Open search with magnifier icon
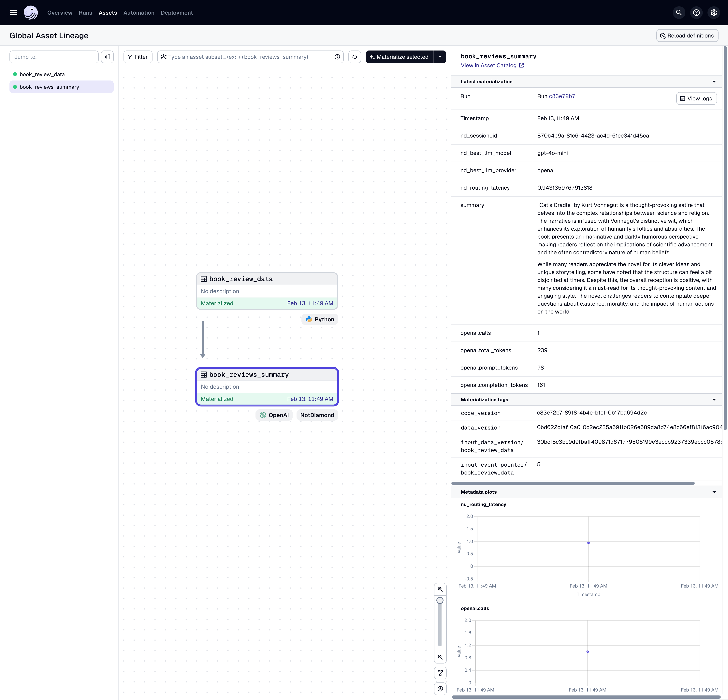The height and width of the screenshot is (700, 728). 679,13
